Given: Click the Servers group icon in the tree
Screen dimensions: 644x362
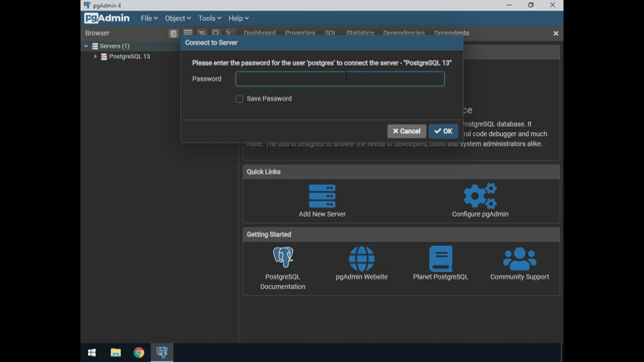Looking at the screenshot, I should (x=95, y=46).
